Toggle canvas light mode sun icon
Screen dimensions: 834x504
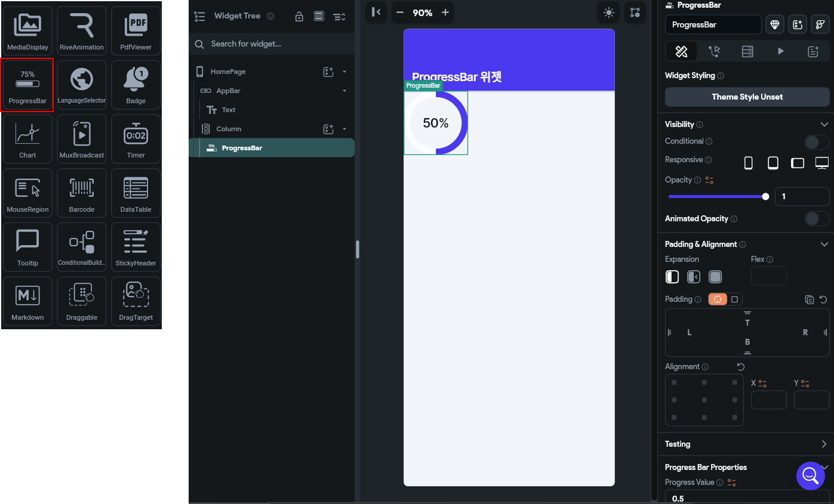(x=608, y=13)
